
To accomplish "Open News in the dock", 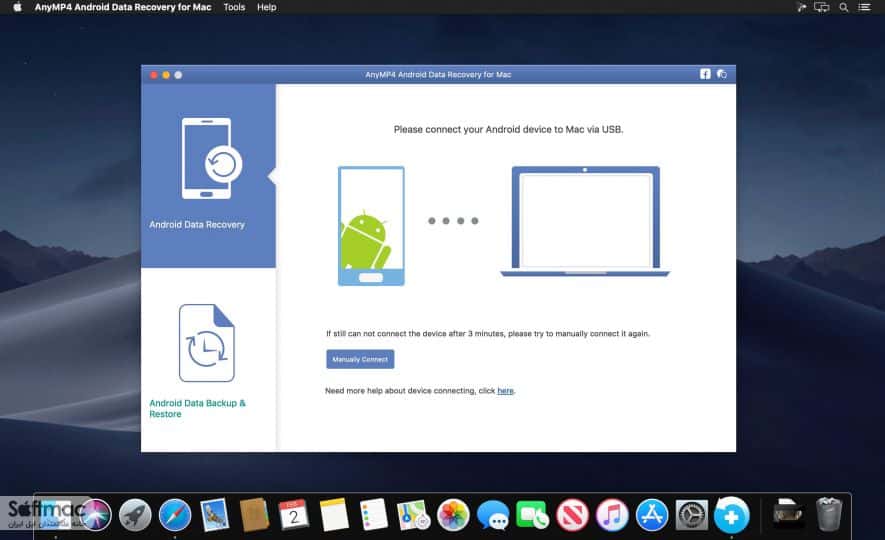I will tap(572, 515).
